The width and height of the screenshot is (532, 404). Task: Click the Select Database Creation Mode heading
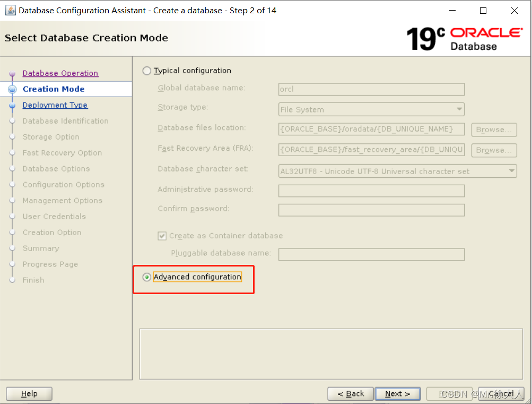pos(86,38)
